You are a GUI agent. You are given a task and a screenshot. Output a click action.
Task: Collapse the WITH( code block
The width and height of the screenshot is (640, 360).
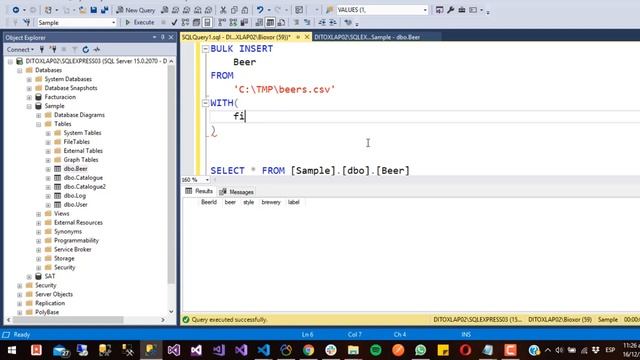tap(205, 103)
